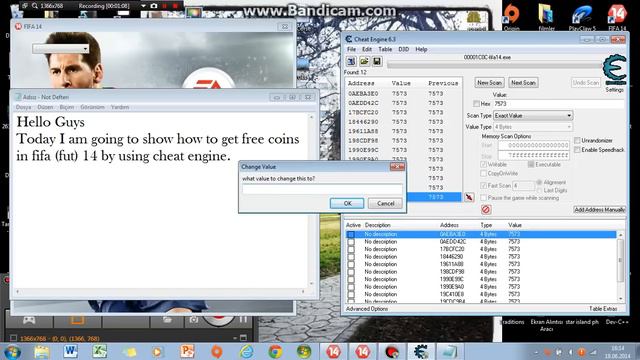The width and height of the screenshot is (640, 360).
Task: Toggle the Fast Scan checkbox
Action: (484, 185)
